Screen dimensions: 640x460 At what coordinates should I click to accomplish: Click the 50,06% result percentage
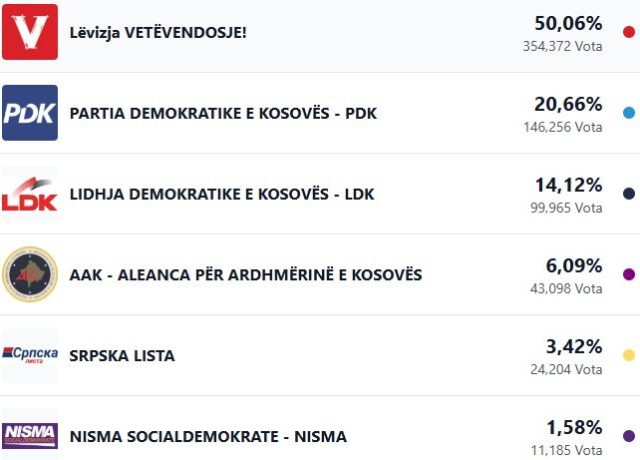[x=568, y=23]
